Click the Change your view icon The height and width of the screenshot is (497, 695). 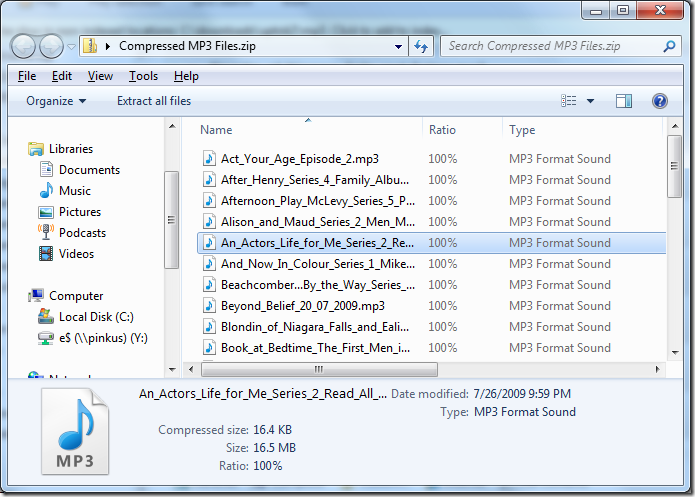569,101
